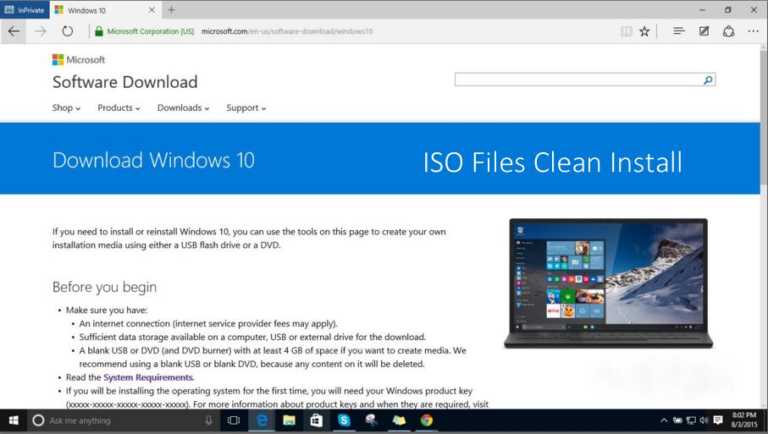The width and height of the screenshot is (768, 434).
Task: Refresh the page with the reload icon
Action: pyautogui.click(x=68, y=31)
